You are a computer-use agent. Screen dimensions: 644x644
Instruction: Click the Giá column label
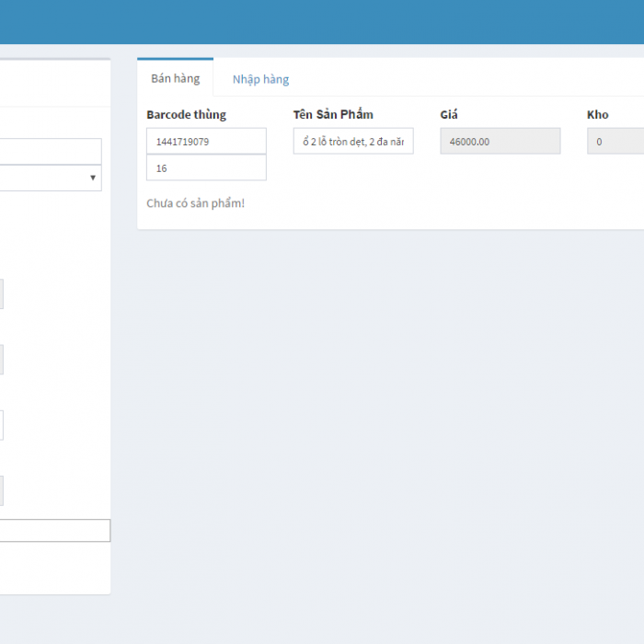[449, 115]
